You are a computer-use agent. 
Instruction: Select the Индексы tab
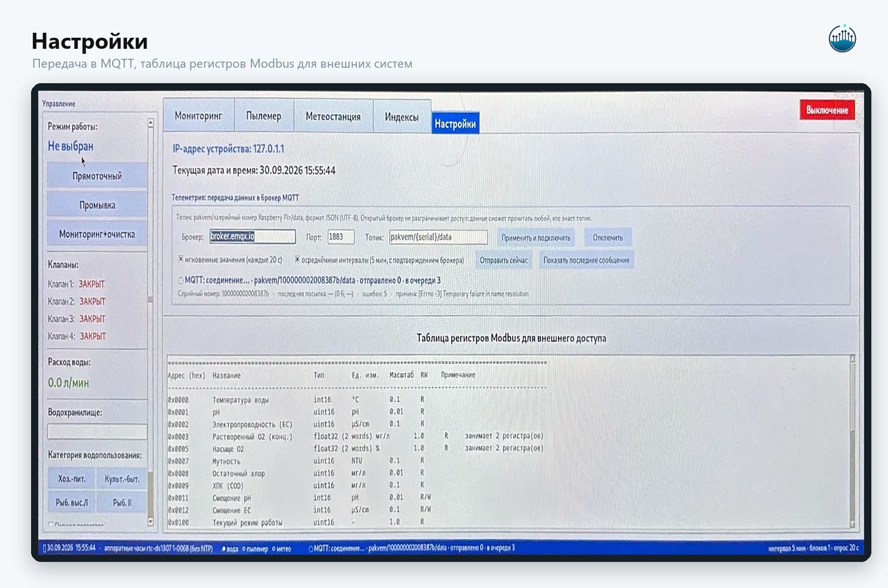click(402, 117)
